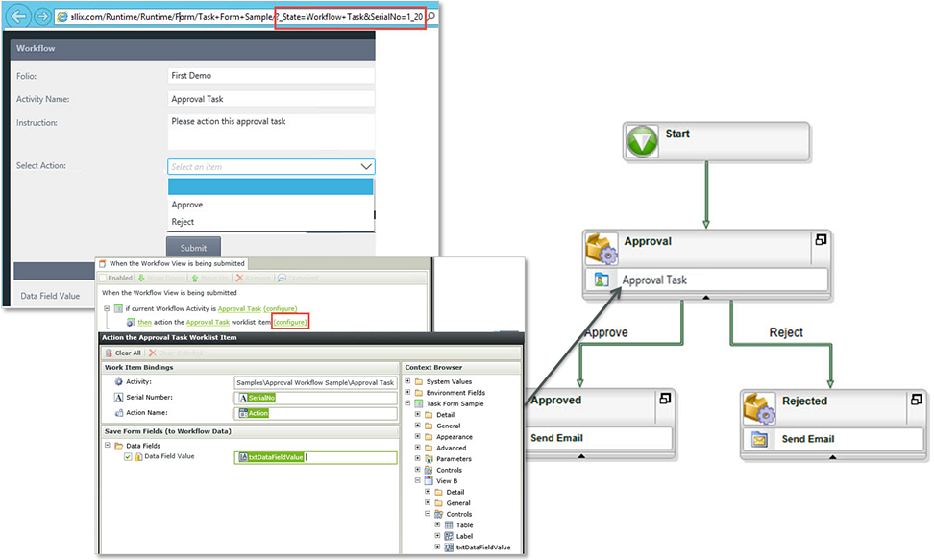Expand the System Values tree node
The image size is (934, 560).
pos(408,381)
